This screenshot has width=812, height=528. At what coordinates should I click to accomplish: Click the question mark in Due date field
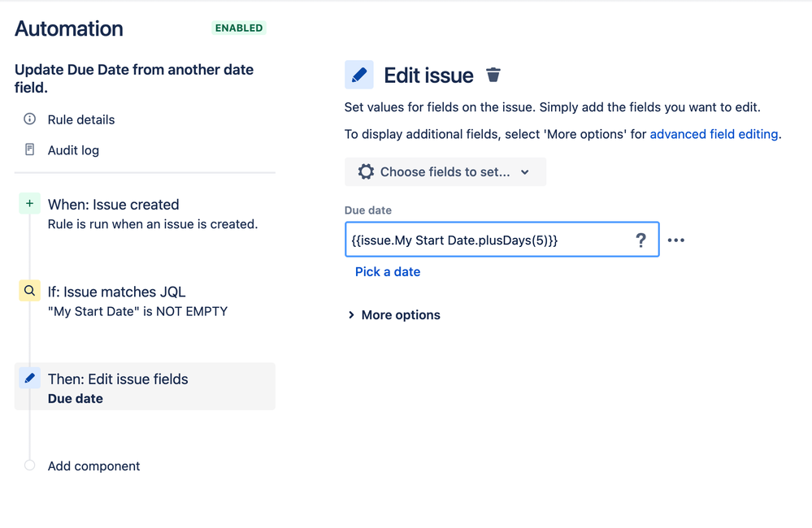click(x=640, y=240)
